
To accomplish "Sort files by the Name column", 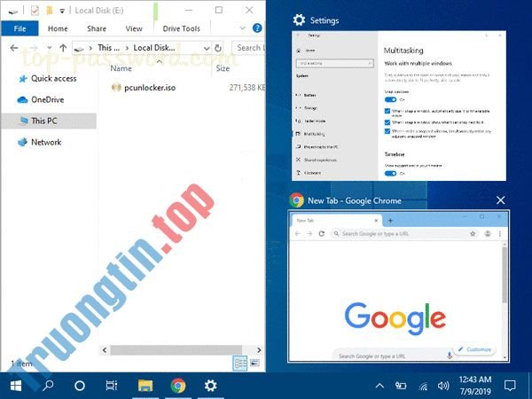I will [x=121, y=68].
